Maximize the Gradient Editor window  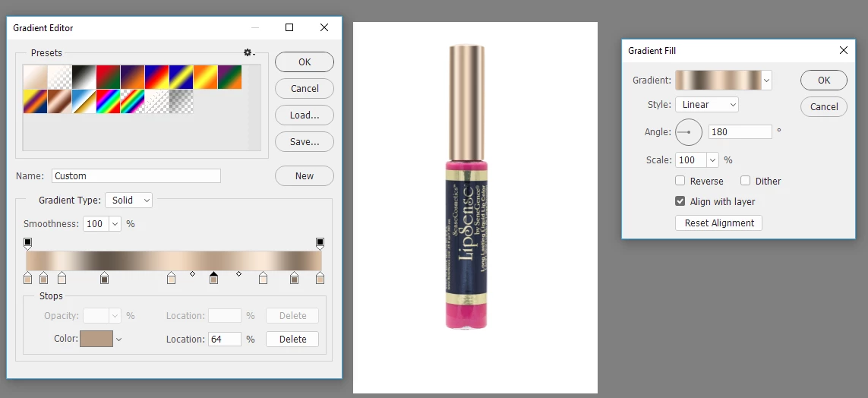289,27
